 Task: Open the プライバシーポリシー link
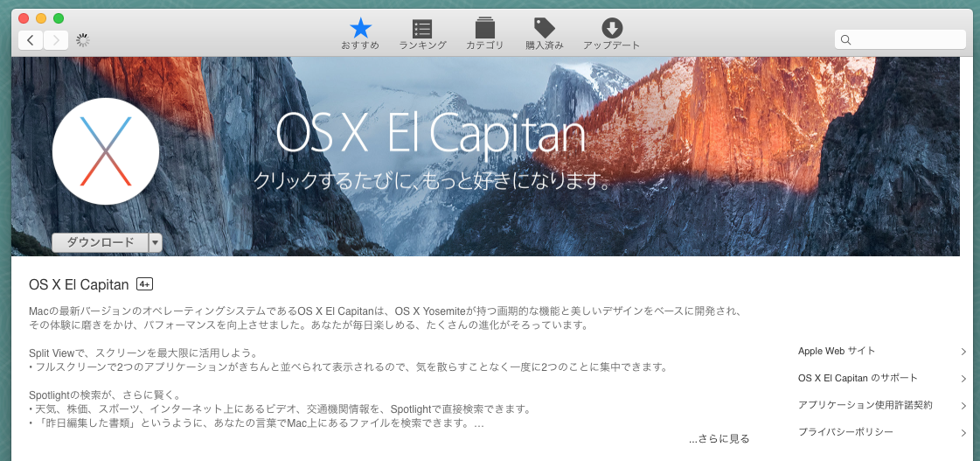point(845,432)
